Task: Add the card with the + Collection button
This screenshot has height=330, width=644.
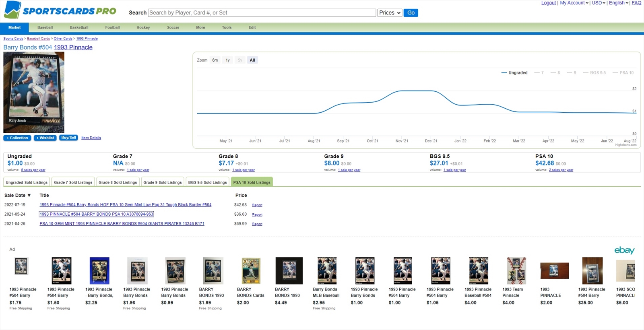Action: [17, 138]
